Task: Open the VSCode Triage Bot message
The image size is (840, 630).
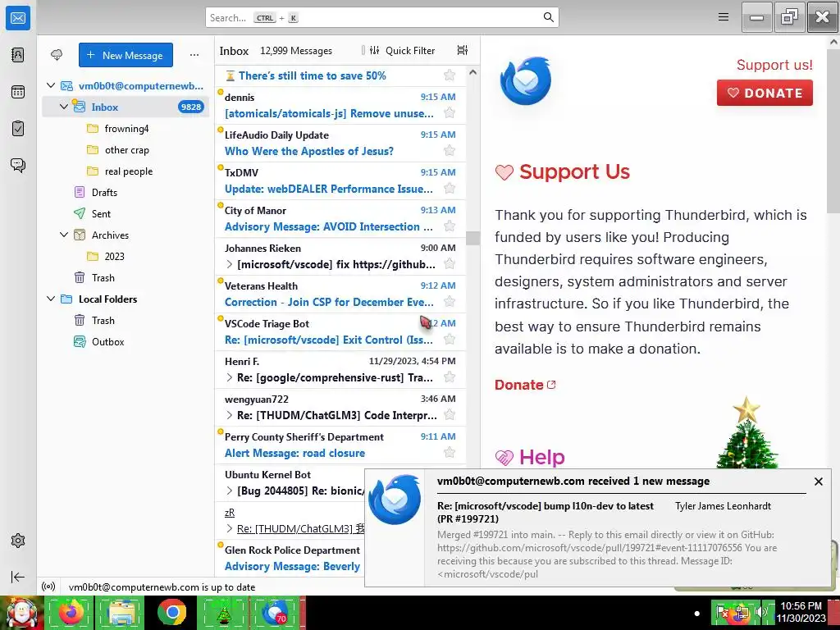Action: coord(340,331)
